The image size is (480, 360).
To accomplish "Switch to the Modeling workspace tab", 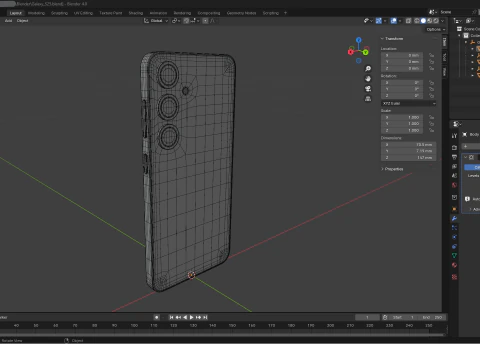I will tap(36, 13).
